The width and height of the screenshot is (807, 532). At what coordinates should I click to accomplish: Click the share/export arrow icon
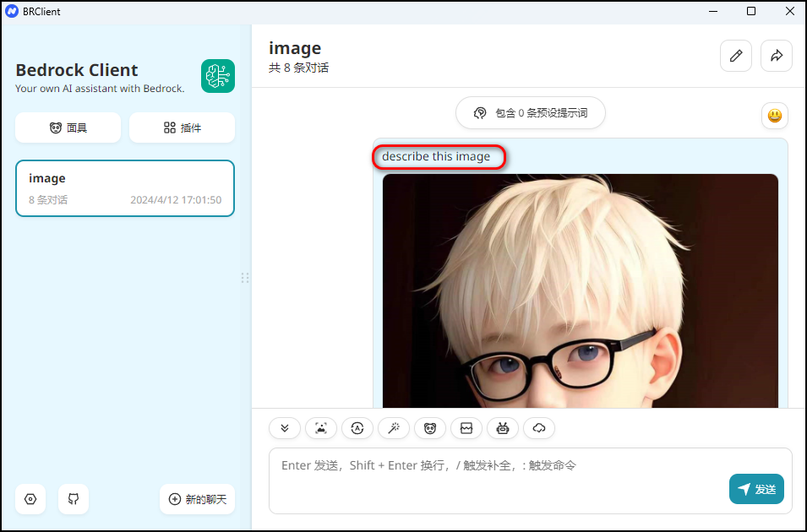click(777, 56)
